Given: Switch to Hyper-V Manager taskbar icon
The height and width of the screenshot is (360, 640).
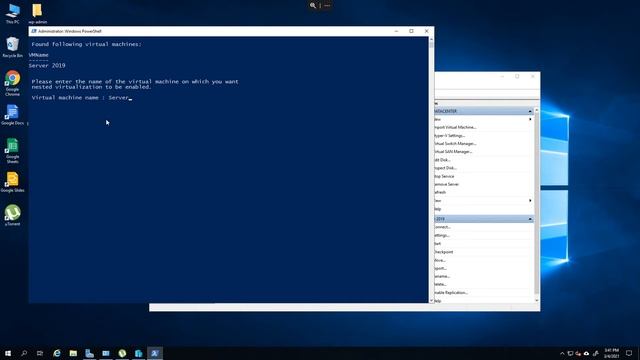Looking at the screenshot, I should (x=106, y=353).
